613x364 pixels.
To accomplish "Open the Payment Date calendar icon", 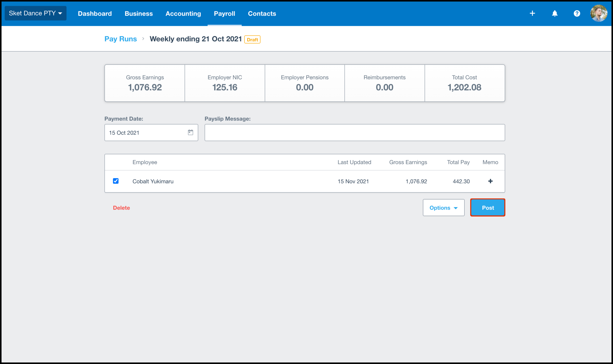I will 190,133.
